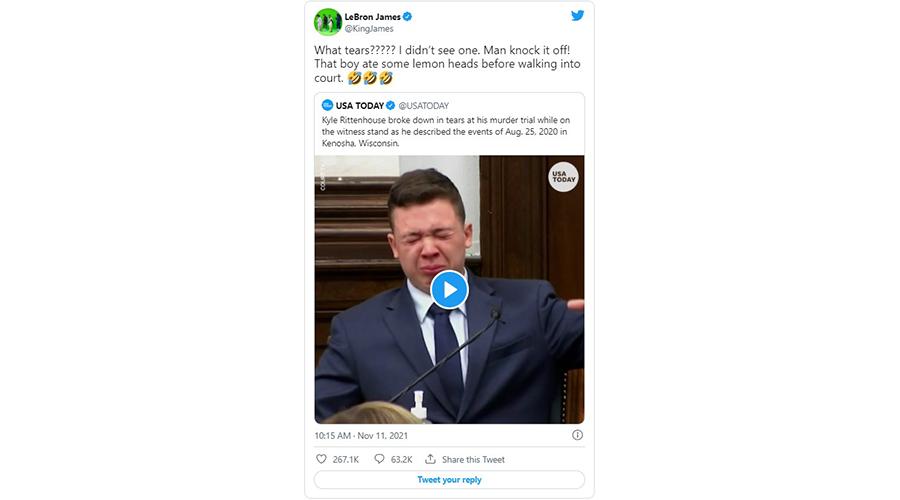Click USA TODAY avatar in quoted tweet
This screenshot has width=900, height=500.
pyautogui.click(x=327, y=105)
